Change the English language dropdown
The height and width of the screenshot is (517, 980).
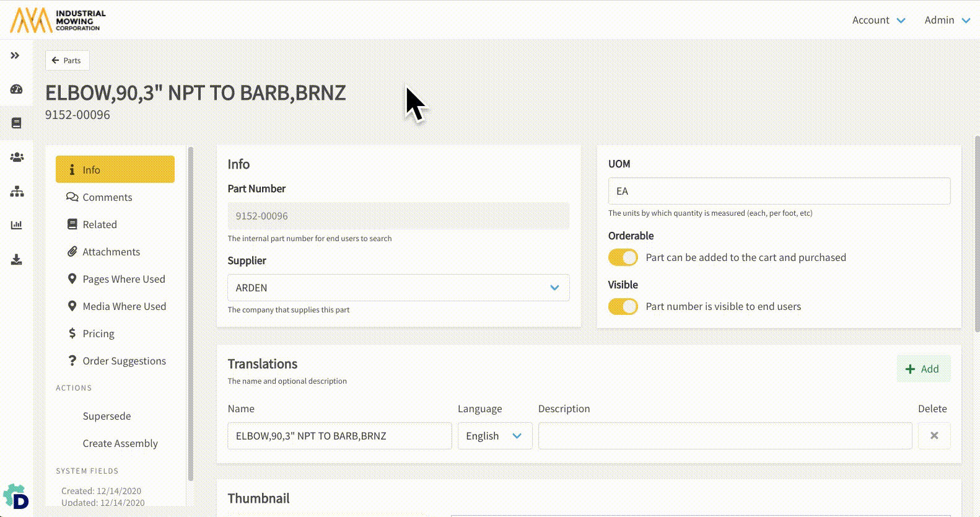(x=494, y=436)
